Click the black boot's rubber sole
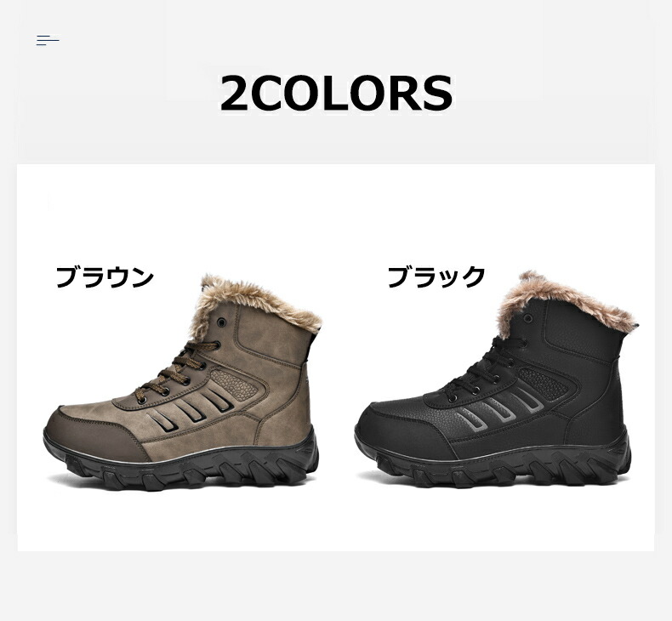 tap(493, 461)
